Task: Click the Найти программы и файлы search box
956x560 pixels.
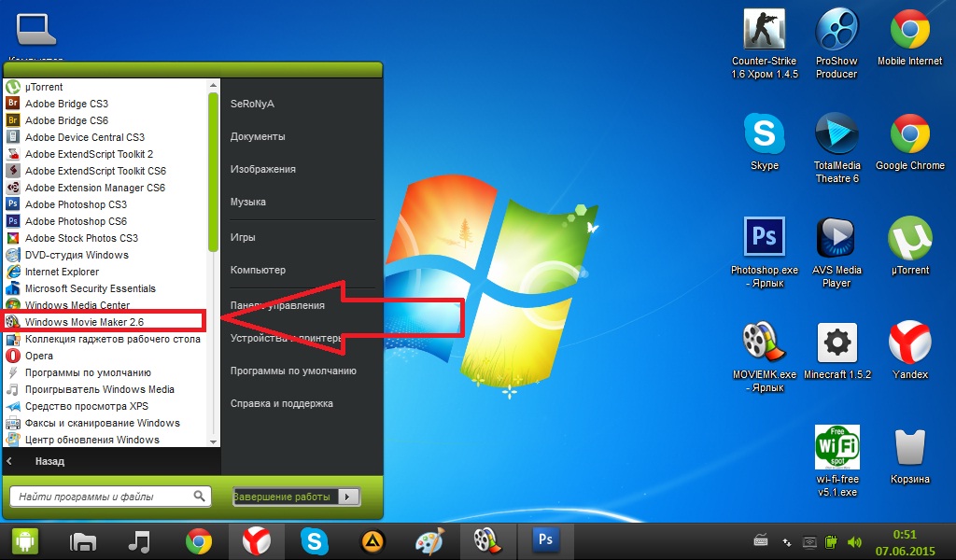Action: coord(103,497)
